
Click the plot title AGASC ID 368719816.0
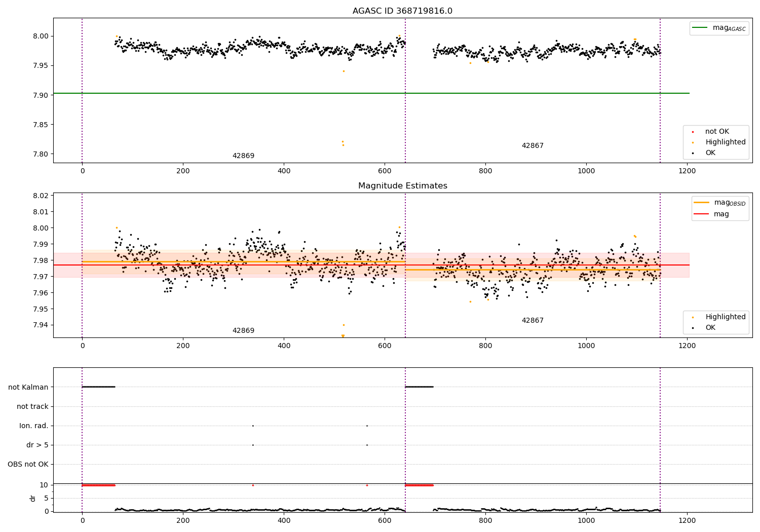(402, 11)
